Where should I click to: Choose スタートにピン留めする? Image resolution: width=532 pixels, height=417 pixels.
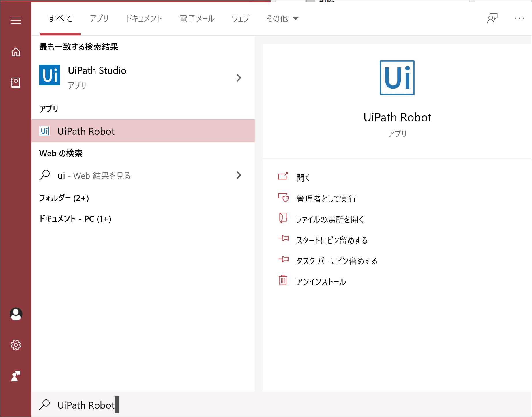coord(332,240)
